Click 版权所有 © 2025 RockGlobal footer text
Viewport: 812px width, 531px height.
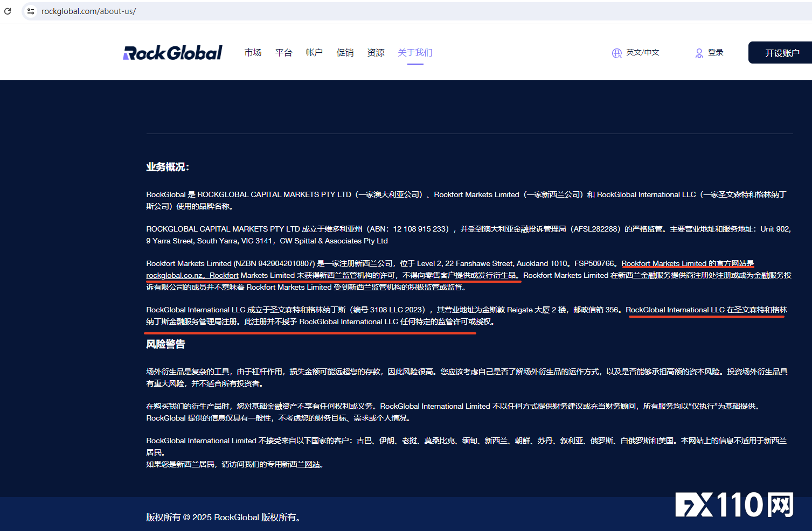[223, 518]
